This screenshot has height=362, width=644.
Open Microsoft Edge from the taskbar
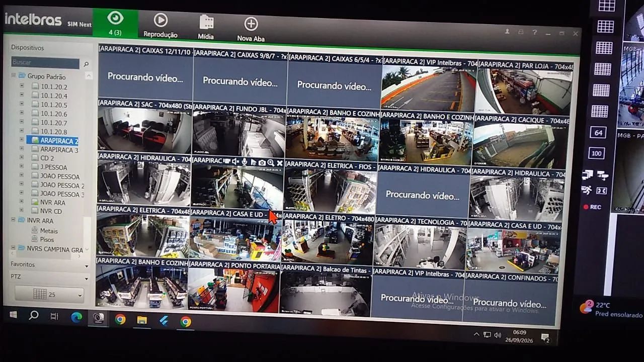click(x=76, y=317)
